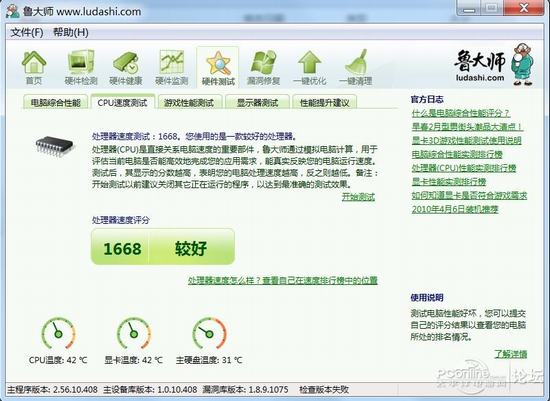The height and width of the screenshot is (401, 550).
Task: Open link 什么是电脑综合性能评分？
Action: click(461, 113)
